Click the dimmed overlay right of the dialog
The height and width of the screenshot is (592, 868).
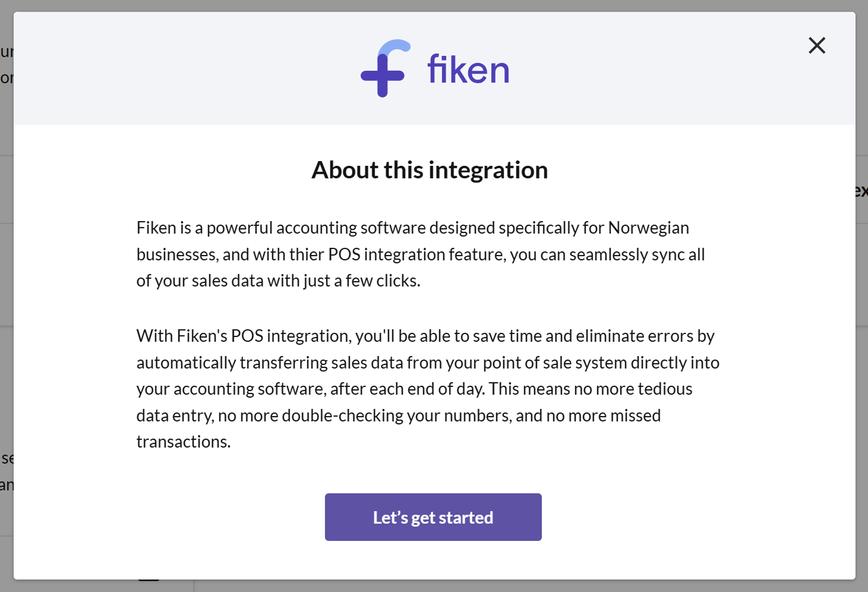861,357
